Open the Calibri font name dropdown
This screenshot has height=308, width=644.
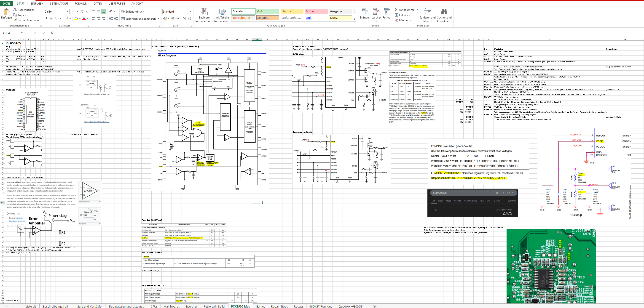(x=67, y=11)
